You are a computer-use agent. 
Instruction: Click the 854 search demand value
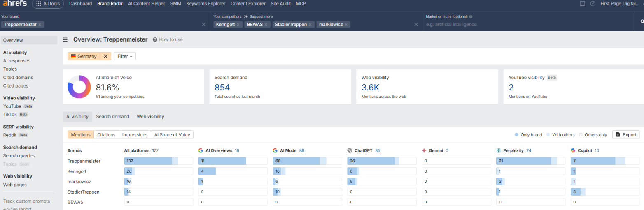(x=222, y=87)
